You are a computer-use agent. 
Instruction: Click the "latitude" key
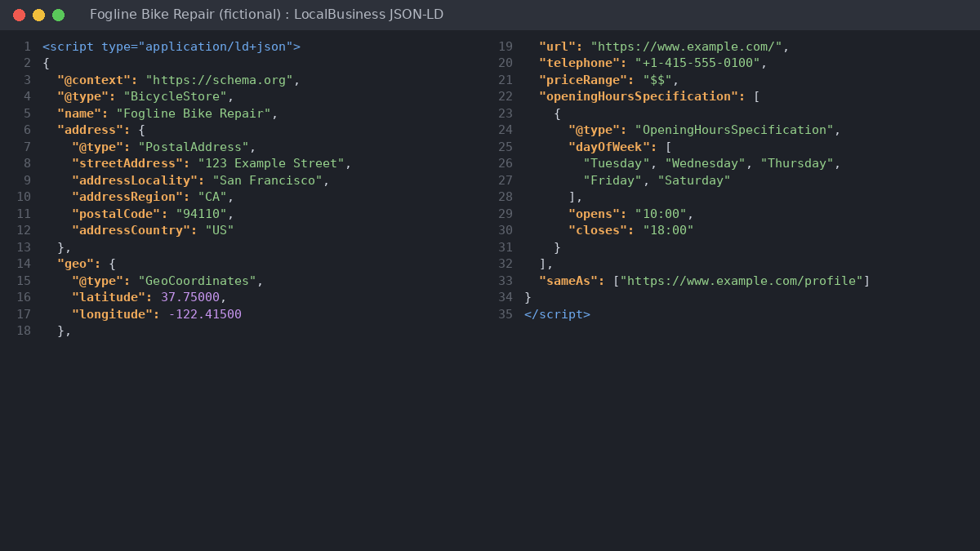click(112, 297)
